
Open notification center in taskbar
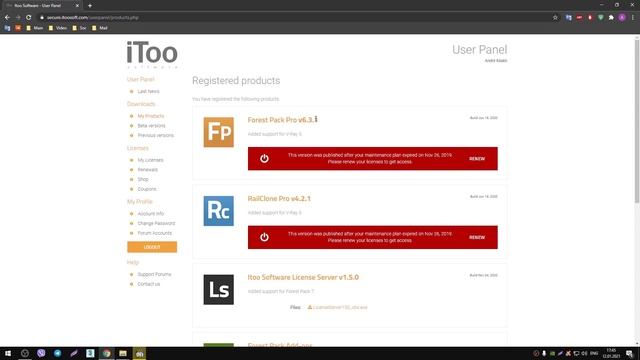[630, 353]
